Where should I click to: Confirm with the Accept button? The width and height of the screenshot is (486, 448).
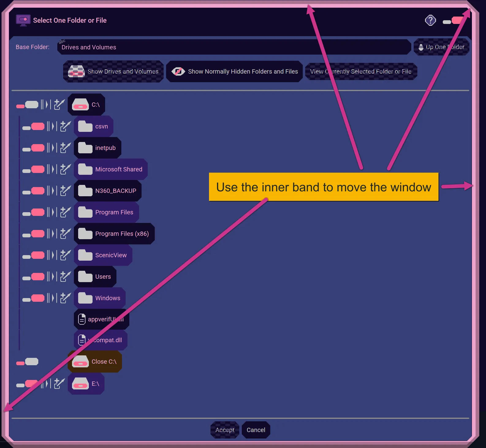(x=225, y=430)
